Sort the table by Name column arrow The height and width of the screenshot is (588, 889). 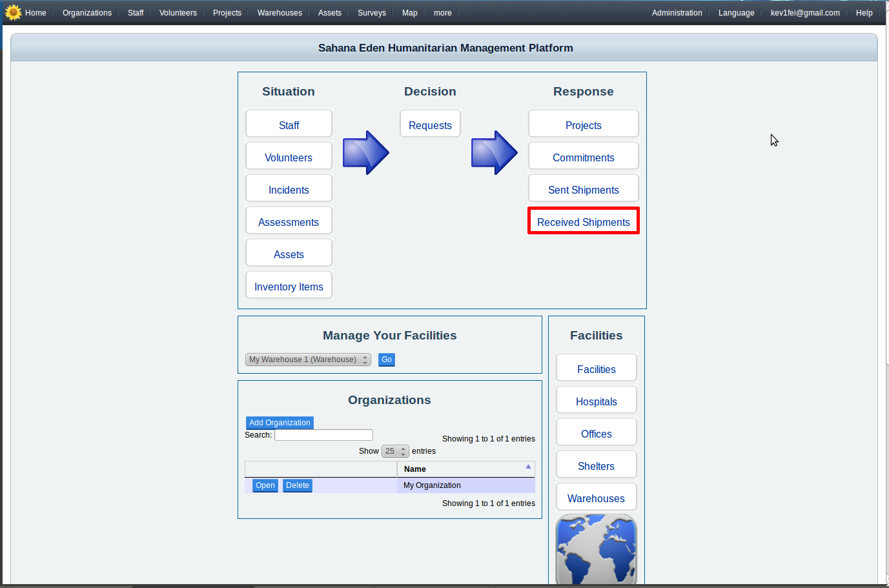point(528,467)
